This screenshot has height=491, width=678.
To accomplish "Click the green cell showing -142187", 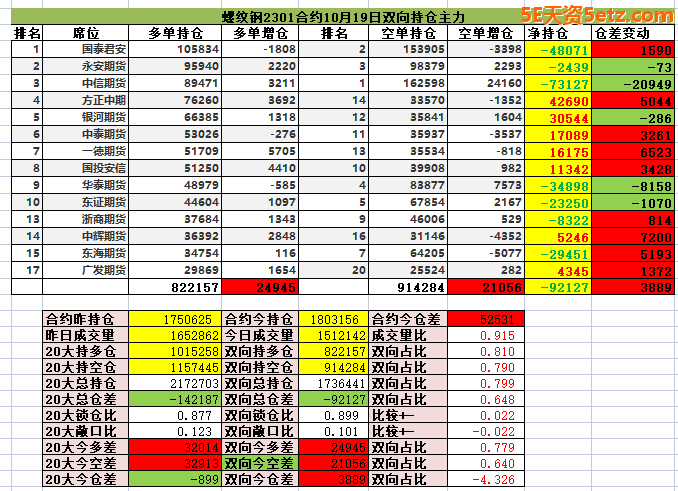I will [175, 399].
